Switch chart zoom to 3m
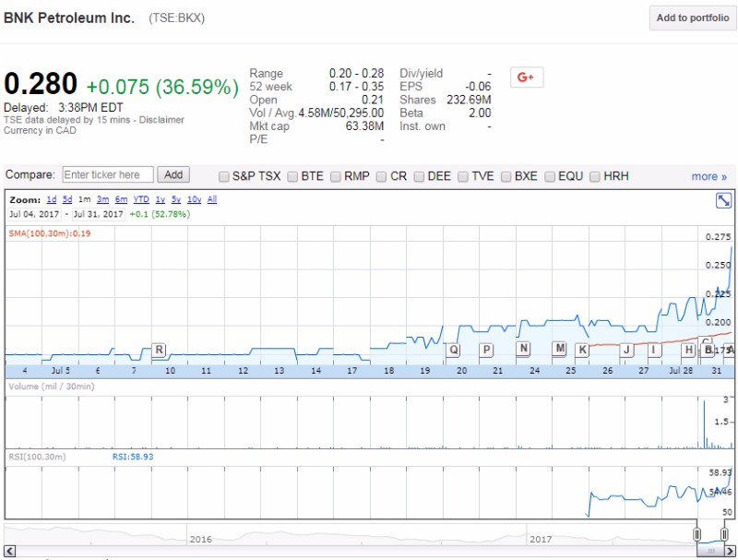The width and height of the screenshot is (738, 560). tap(102, 199)
